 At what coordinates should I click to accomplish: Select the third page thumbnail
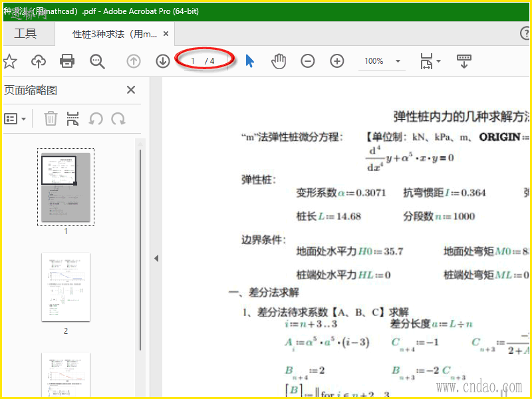(66, 374)
